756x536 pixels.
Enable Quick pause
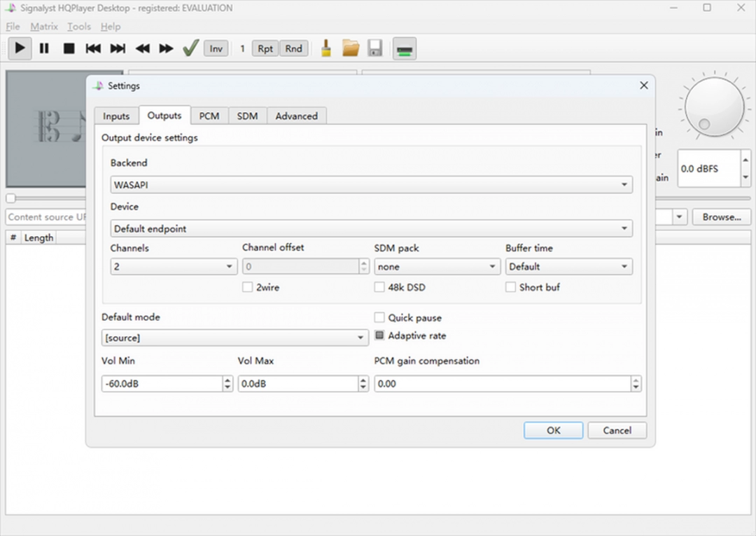pyautogui.click(x=379, y=317)
